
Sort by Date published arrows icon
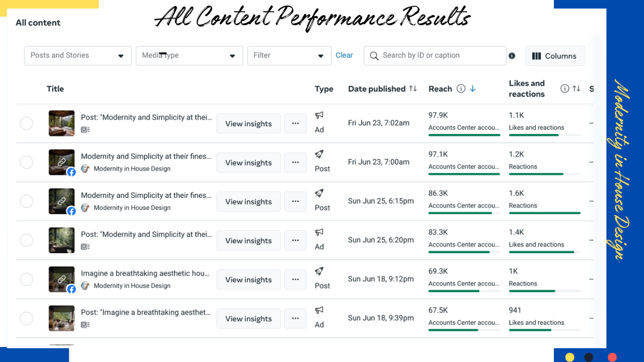pos(413,89)
